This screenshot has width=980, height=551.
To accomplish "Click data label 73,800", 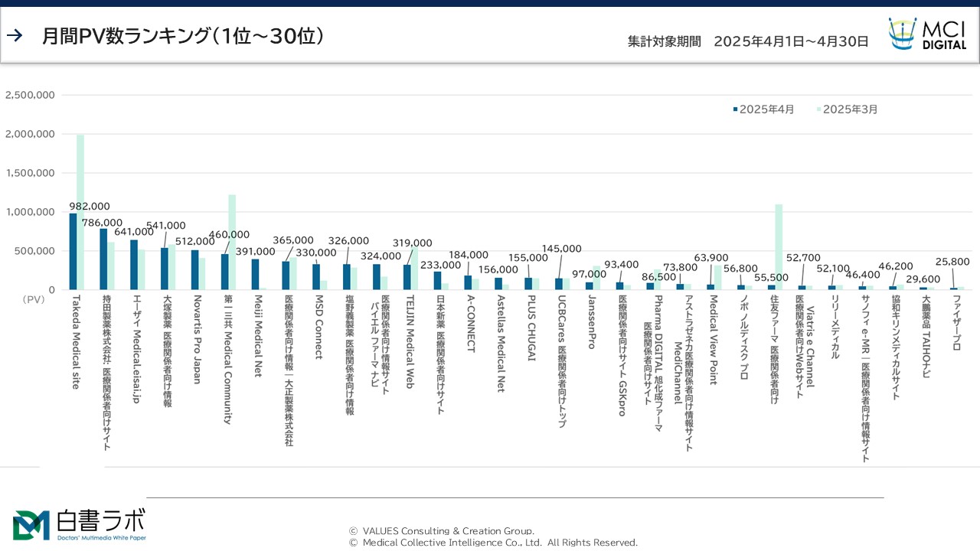I will (x=680, y=267).
